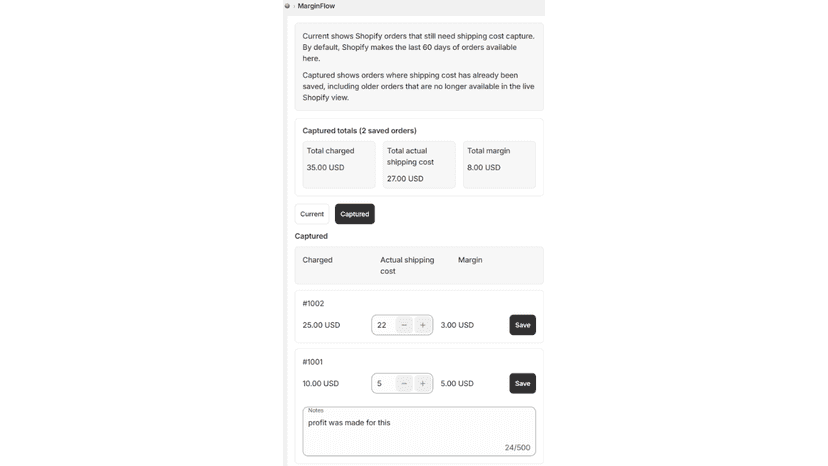The width and height of the screenshot is (828, 466).
Task: Click the #1001 order number
Action: coord(313,362)
